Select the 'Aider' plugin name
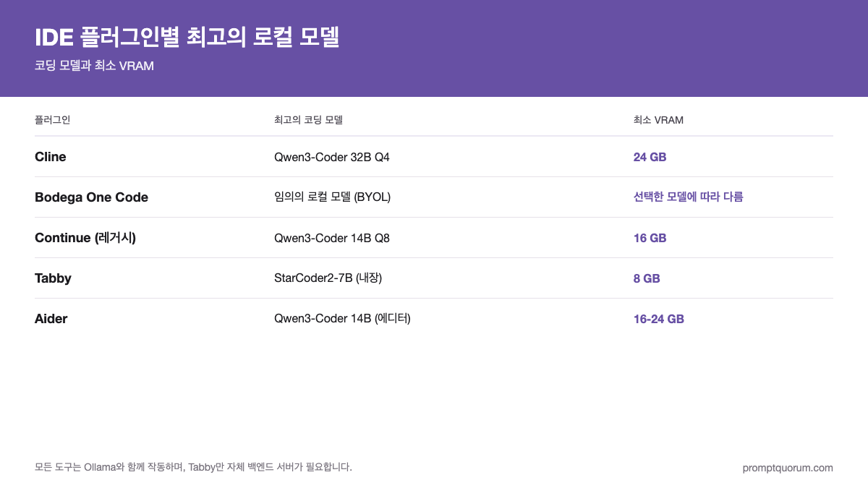This screenshot has width=868, height=488. [x=51, y=319]
